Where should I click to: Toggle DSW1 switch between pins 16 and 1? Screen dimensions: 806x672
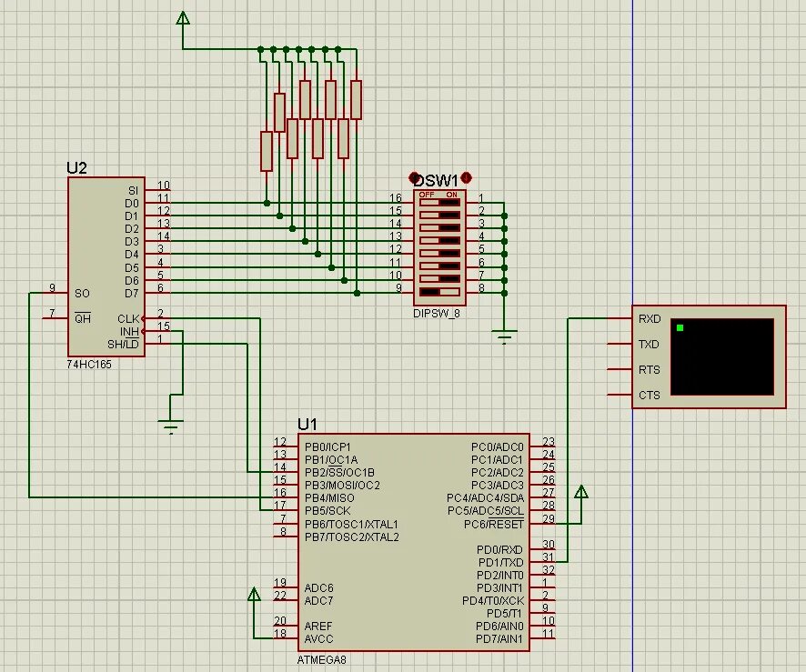click(439, 203)
